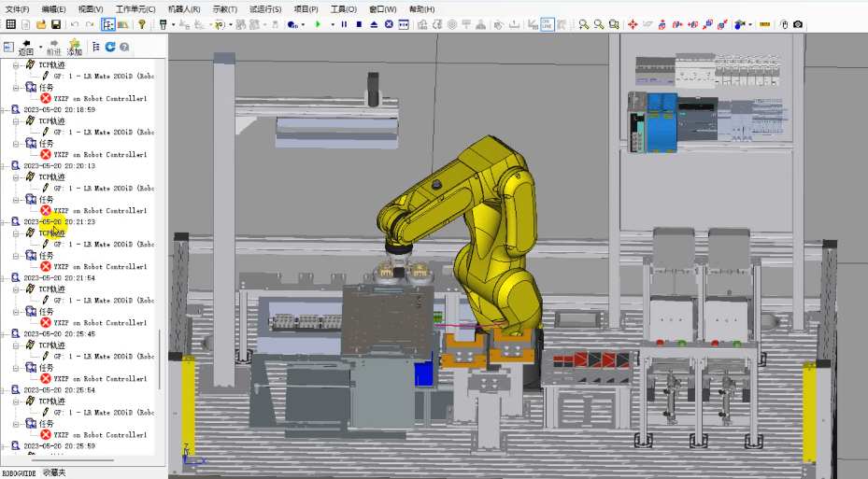Click the gray help icon in navigator panel
Image resolution: width=868 pixels, height=479 pixels.
124,47
